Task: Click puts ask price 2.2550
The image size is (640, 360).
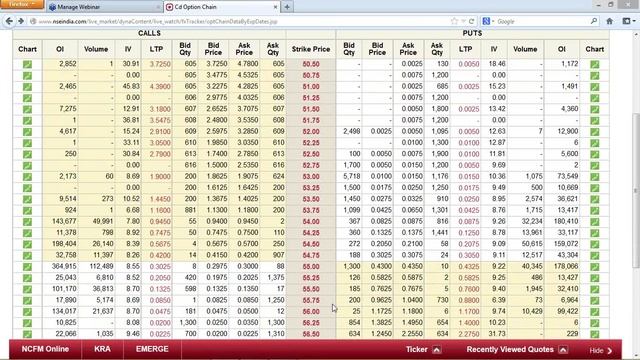Action: pos(411,334)
